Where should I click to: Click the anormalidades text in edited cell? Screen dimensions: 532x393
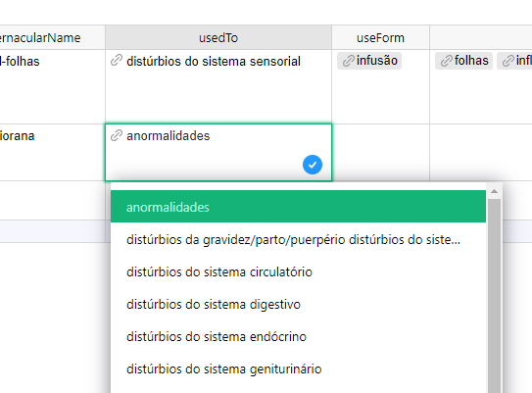point(169,136)
